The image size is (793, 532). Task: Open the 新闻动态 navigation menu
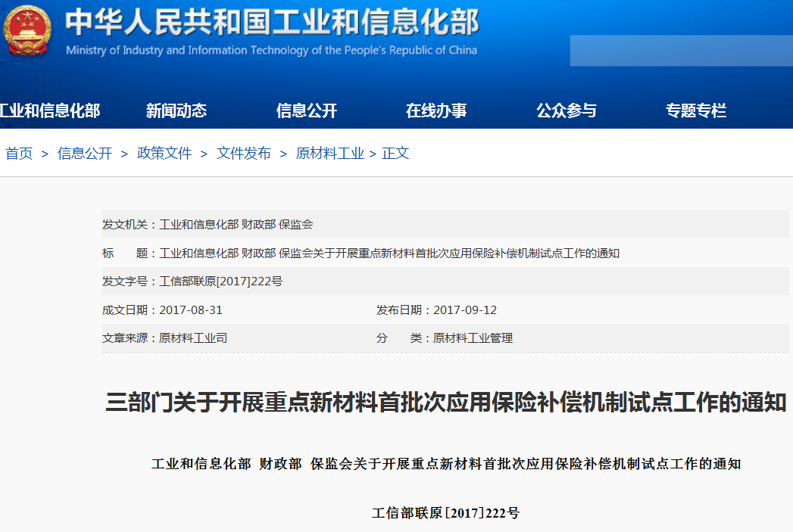(176, 110)
